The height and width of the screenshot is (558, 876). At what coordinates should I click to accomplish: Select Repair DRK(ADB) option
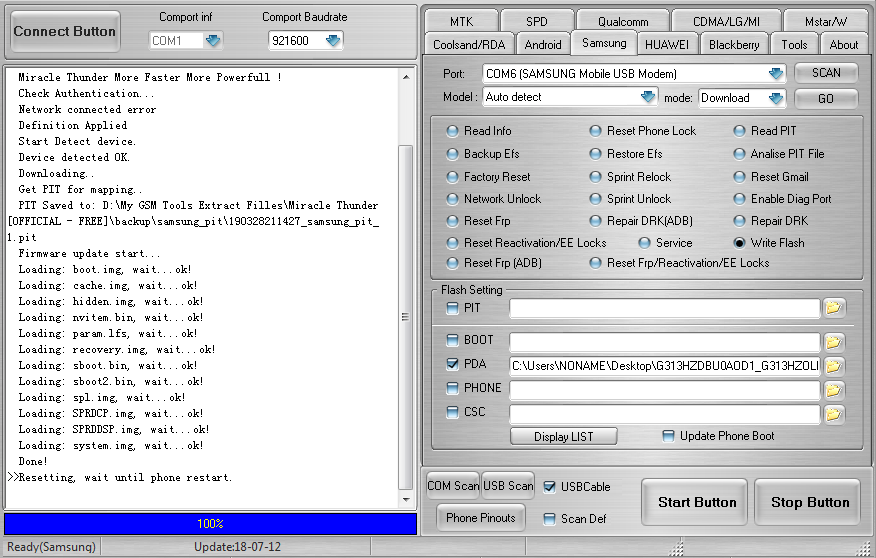click(596, 221)
